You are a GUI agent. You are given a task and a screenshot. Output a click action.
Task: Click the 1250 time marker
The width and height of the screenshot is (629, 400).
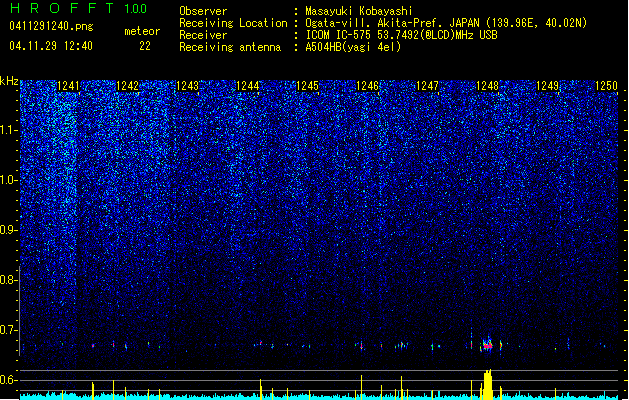(606, 86)
